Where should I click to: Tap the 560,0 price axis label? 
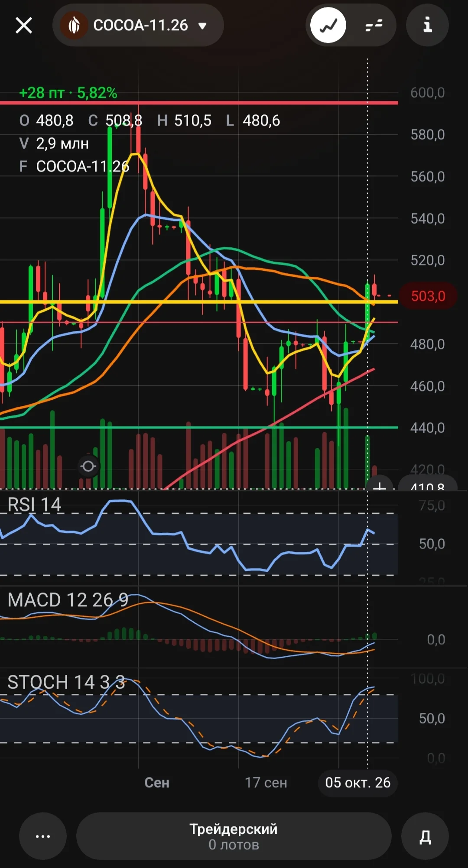pyautogui.click(x=428, y=176)
